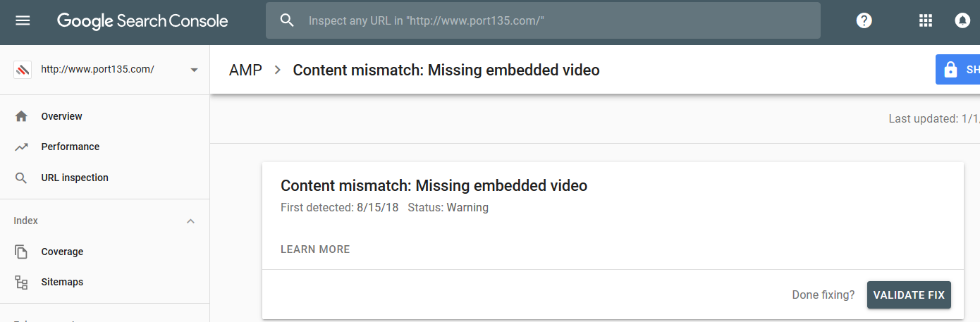This screenshot has width=980, height=322.
Task: Click the port135 property logo icon
Action: 23,70
